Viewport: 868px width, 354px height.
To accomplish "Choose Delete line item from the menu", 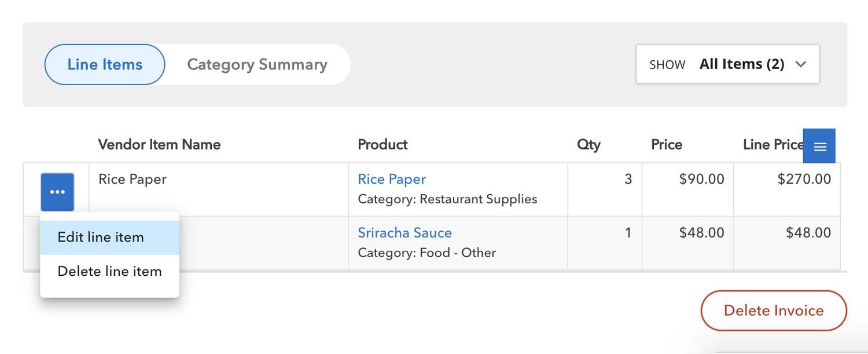I will click(x=110, y=271).
